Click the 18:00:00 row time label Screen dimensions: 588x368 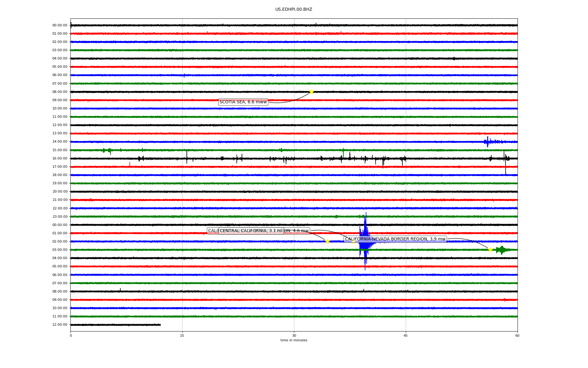click(60, 175)
